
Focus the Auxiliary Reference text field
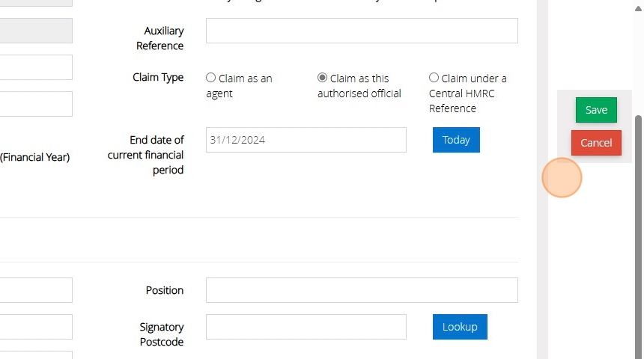click(362, 31)
